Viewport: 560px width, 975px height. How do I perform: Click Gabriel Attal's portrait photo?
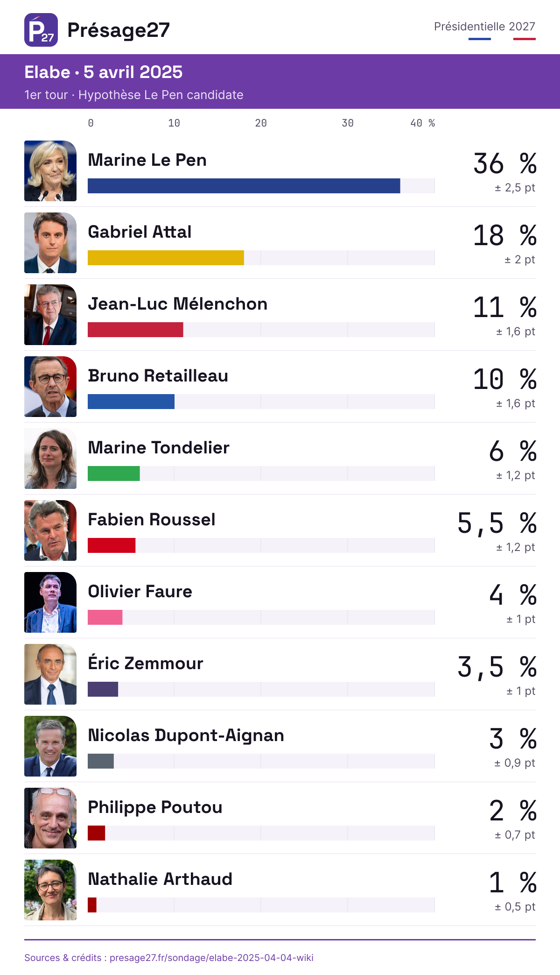point(50,243)
